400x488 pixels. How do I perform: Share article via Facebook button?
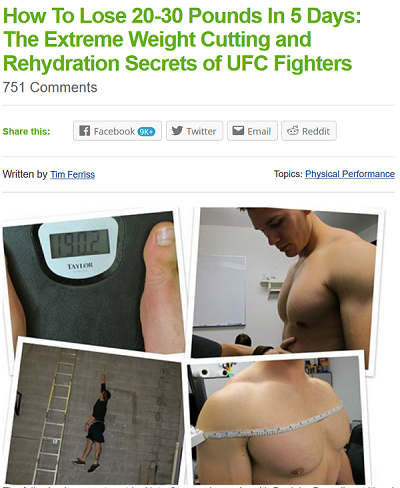pyautogui.click(x=117, y=131)
